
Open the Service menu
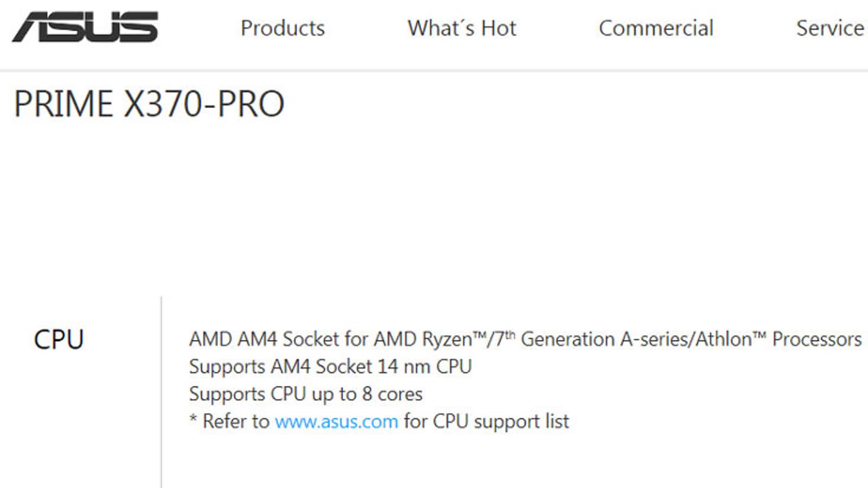pyautogui.click(x=829, y=28)
